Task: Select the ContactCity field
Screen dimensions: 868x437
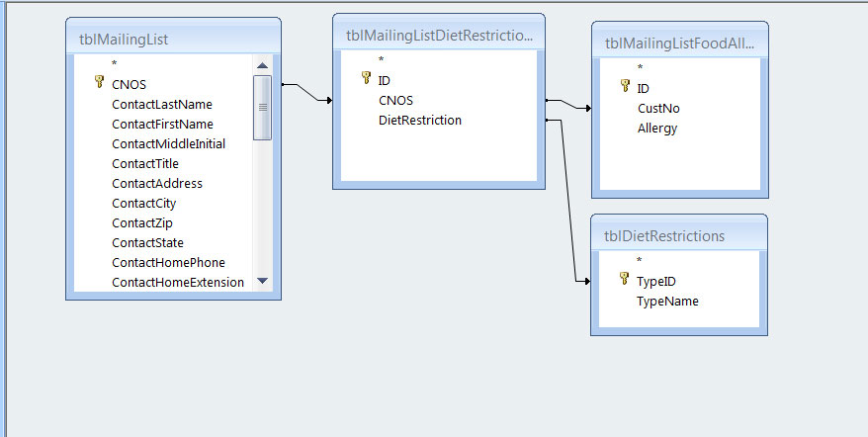Action: pos(143,204)
